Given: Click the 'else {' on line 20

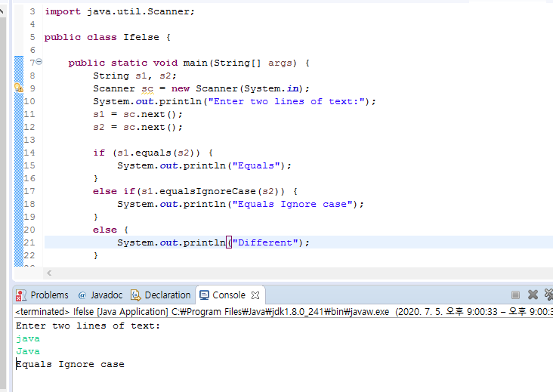Looking at the screenshot, I should pyautogui.click(x=111, y=230).
